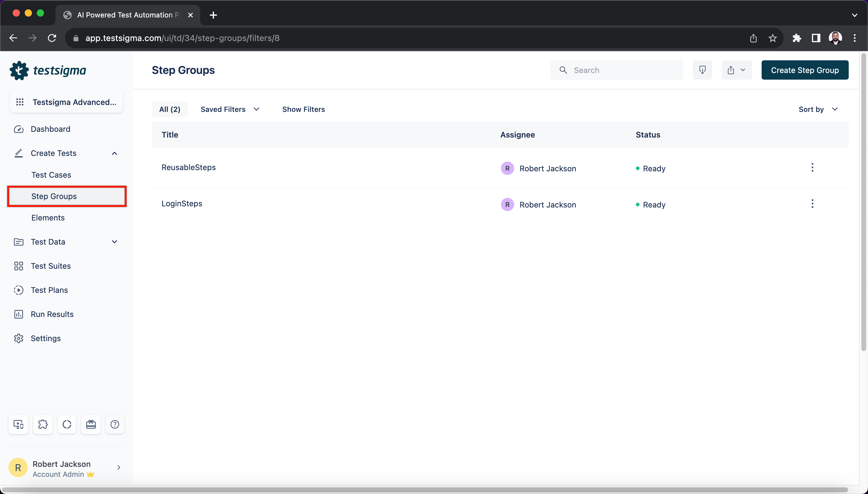
Task: Select the All (2) filter tab
Action: point(170,109)
